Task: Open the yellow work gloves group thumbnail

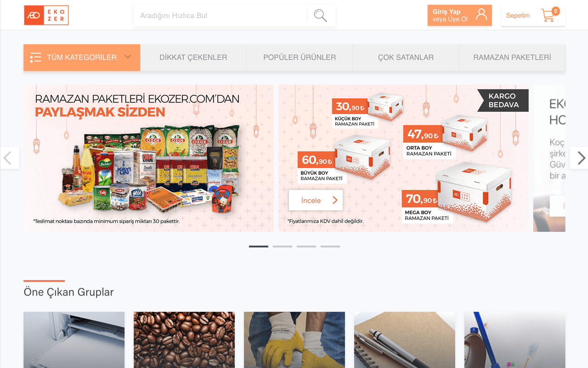Action: pos(294,340)
